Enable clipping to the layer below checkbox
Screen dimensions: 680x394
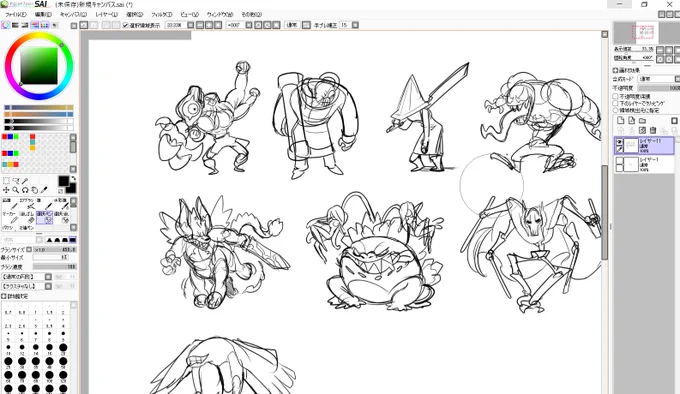(615, 103)
